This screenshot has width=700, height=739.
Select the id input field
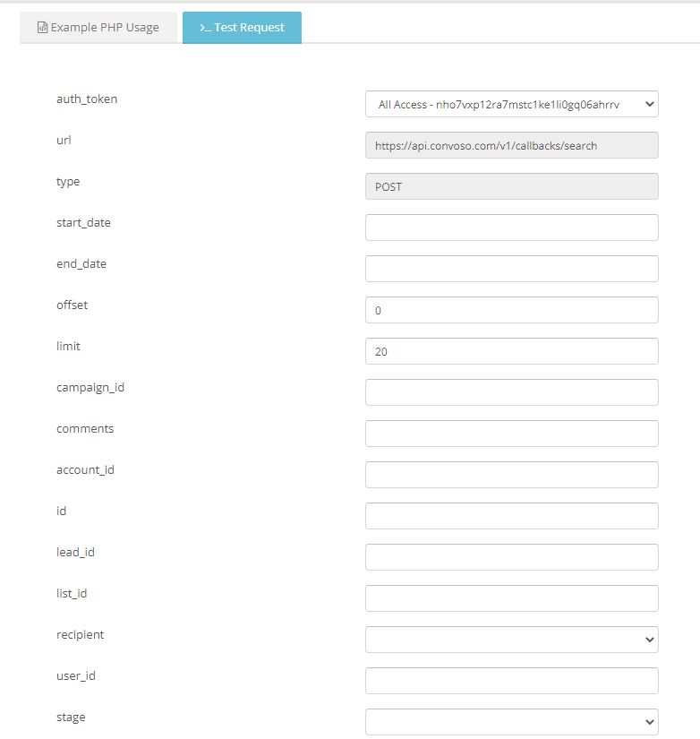(x=511, y=516)
